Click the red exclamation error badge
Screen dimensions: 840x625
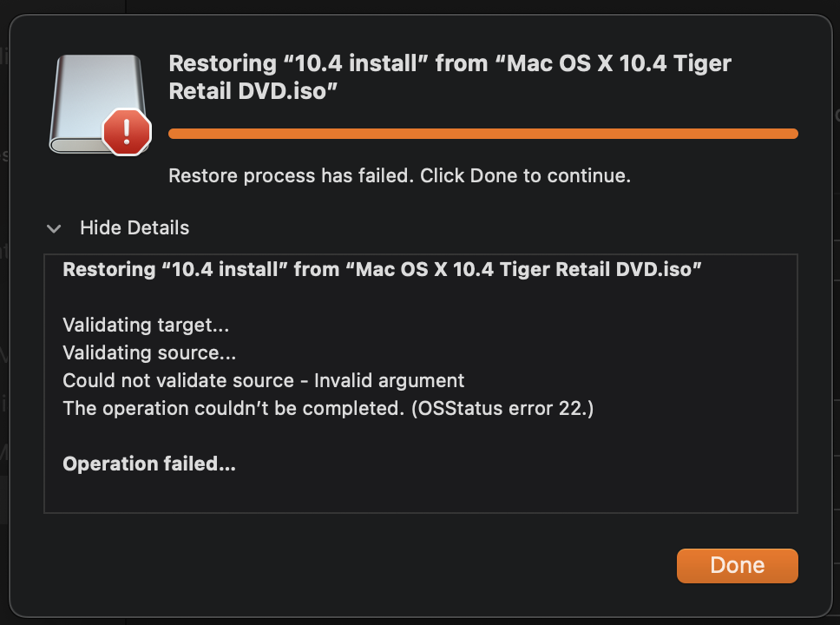click(x=127, y=132)
